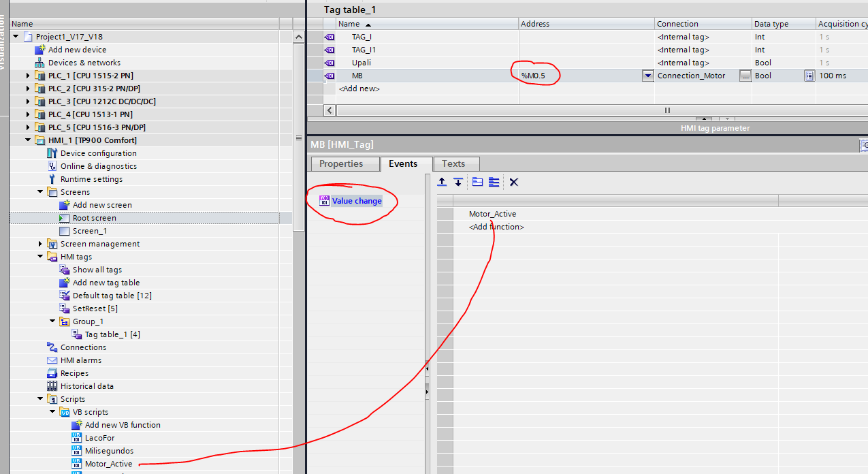Collapse the Screens folder
Image resolution: width=868 pixels, height=474 pixels.
pyautogui.click(x=40, y=192)
